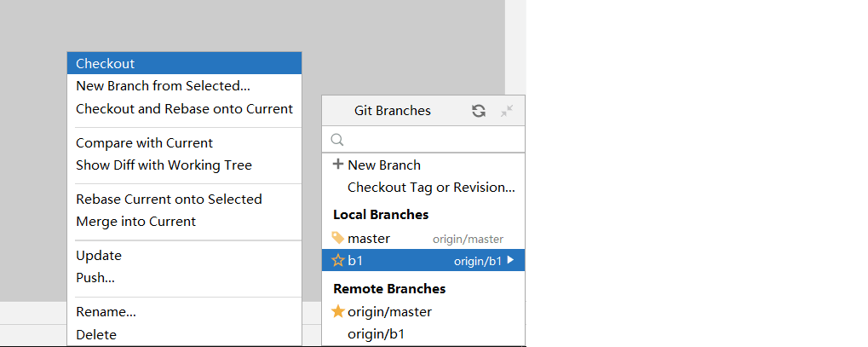Click Checkout Tag or Revision...
Screen dimensions: 868x347
tap(431, 187)
